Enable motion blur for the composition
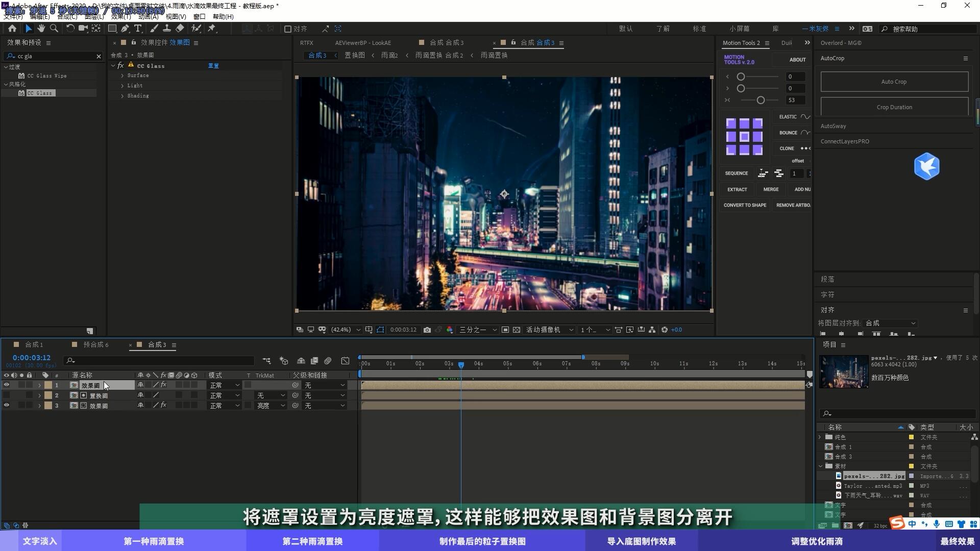 coord(328,361)
